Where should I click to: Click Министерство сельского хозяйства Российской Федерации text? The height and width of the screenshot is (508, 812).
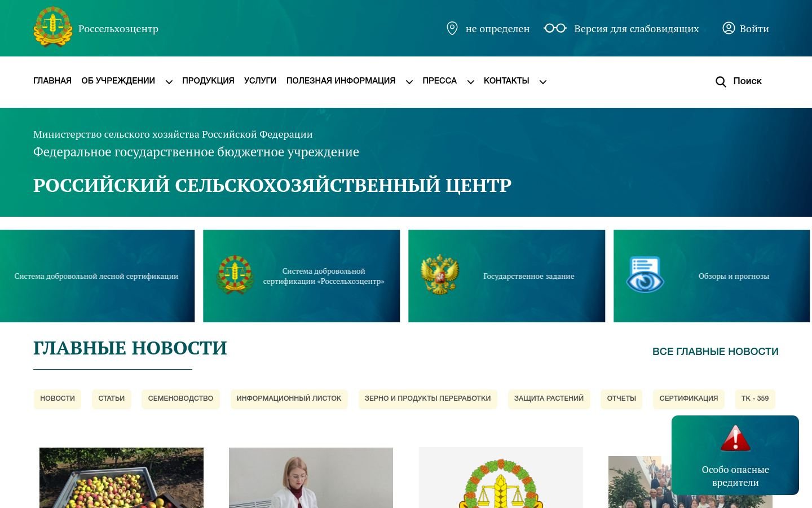point(173,134)
